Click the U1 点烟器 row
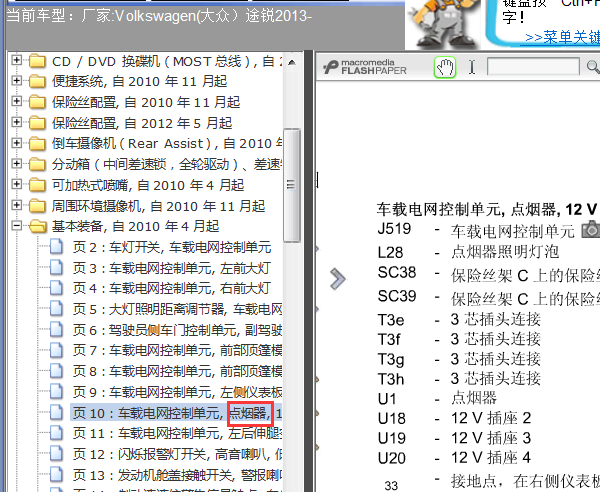600x492 pixels. tap(437, 398)
